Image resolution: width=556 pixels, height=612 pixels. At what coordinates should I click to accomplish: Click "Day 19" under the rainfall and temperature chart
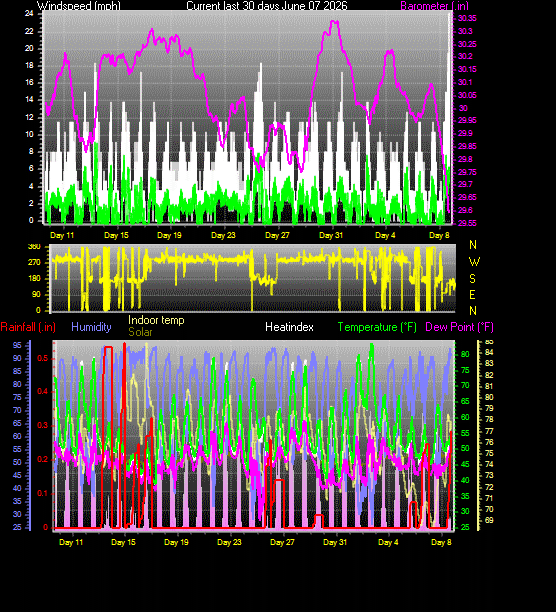(176, 542)
